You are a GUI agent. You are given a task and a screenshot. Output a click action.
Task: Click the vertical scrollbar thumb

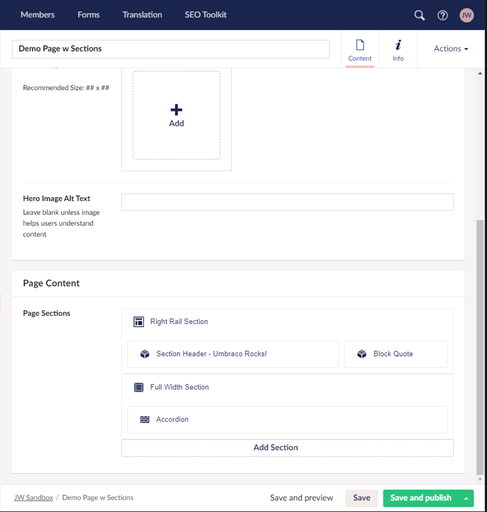point(480,347)
